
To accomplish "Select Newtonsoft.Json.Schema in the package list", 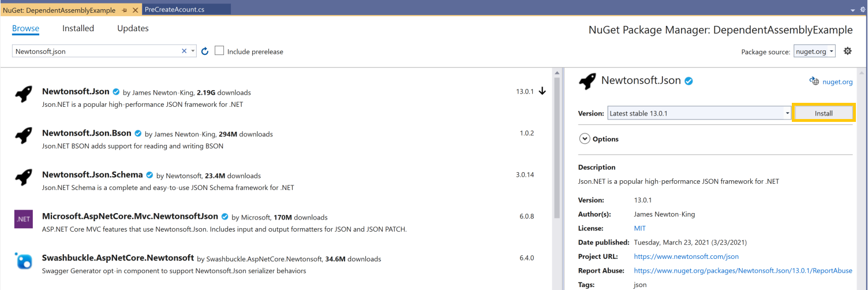I will pyautogui.click(x=92, y=175).
